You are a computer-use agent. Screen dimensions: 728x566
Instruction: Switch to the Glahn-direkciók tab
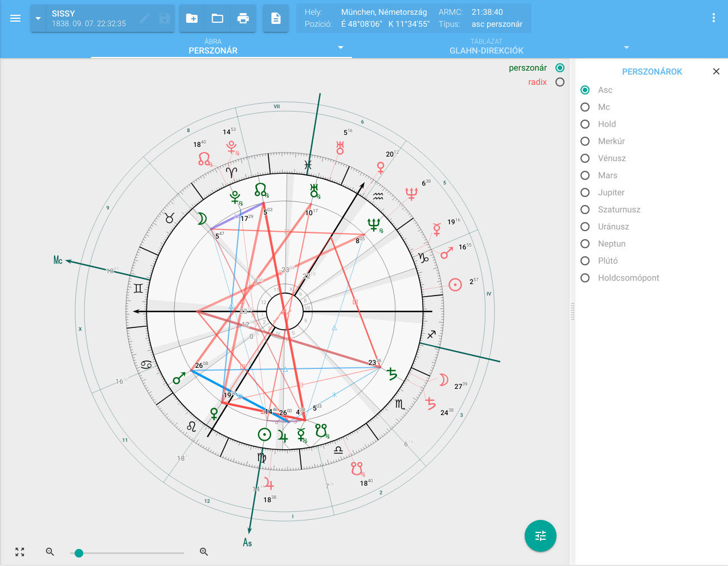486,47
